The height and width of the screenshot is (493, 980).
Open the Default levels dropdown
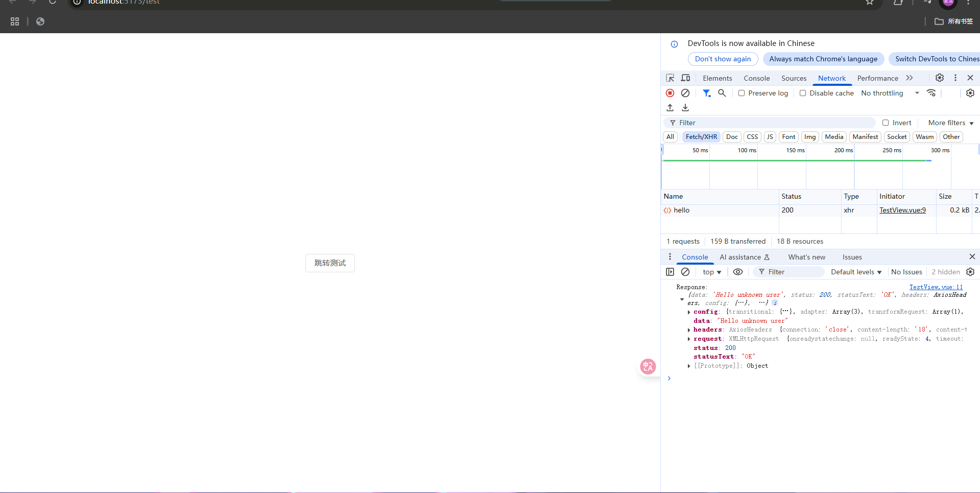click(x=856, y=272)
